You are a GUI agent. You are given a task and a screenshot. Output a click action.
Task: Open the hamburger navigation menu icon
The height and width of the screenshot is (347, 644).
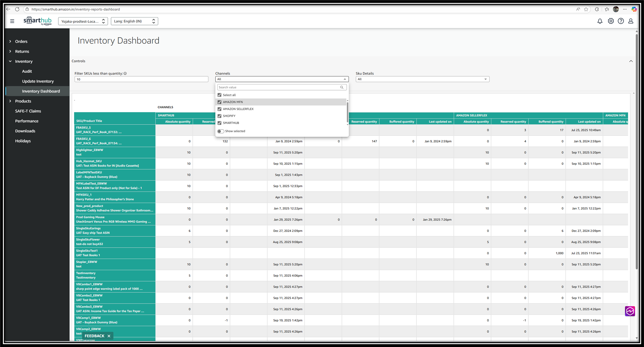point(12,21)
